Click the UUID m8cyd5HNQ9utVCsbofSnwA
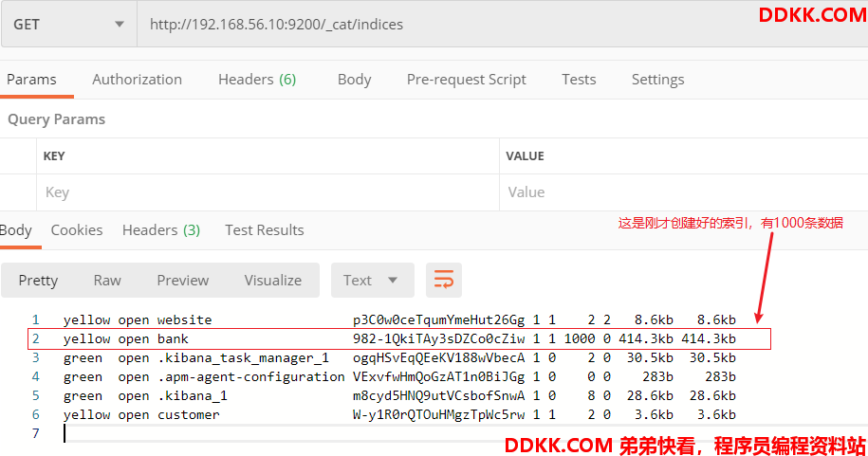 438,395
